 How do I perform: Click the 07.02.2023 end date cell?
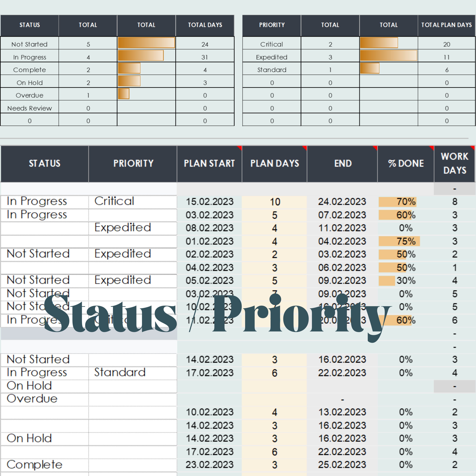(342, 215)
